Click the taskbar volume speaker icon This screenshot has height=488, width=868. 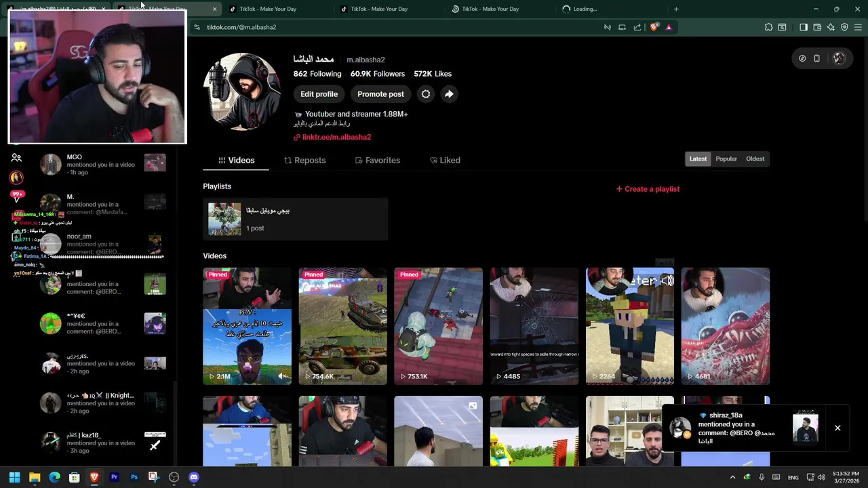click(821, 477)
